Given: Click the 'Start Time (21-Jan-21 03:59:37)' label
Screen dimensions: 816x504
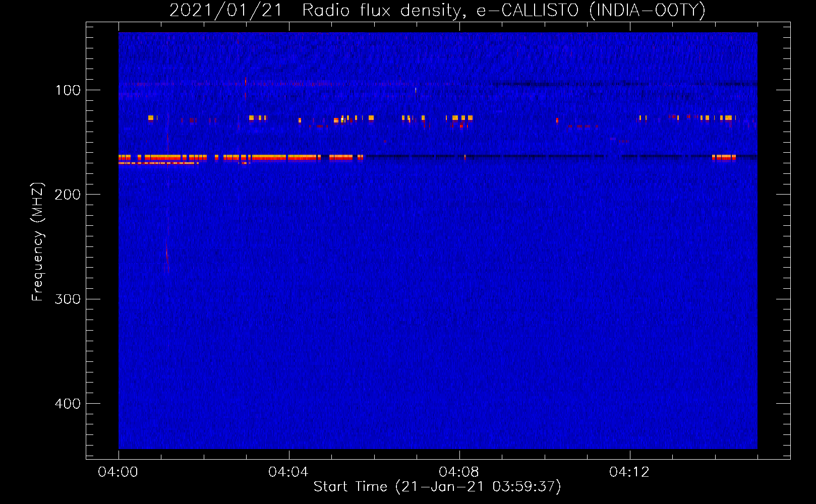Looking at the screenshot, I should (437, 487).
